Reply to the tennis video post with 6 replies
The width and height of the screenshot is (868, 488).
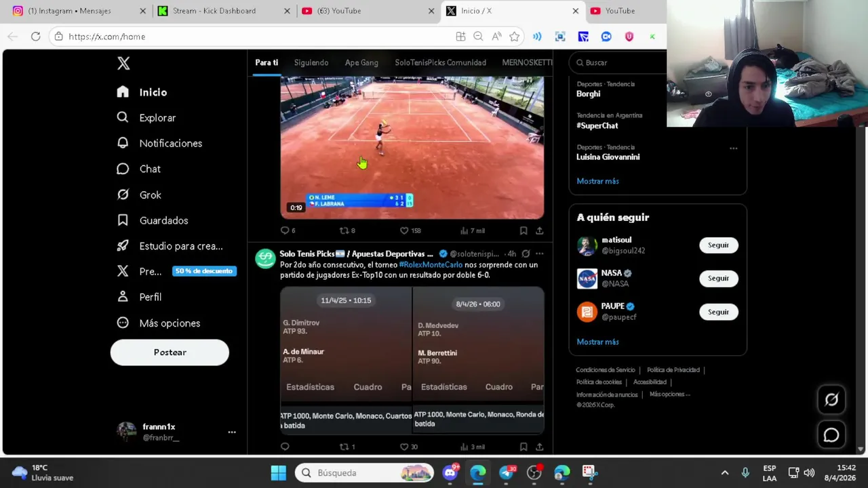click(x=288, y=230)
